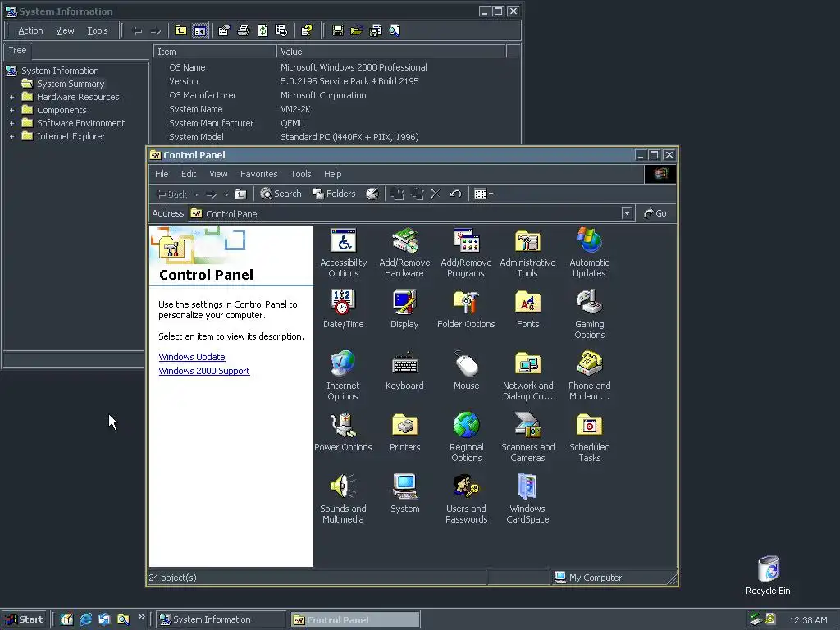Image resolution: width=840 pixels, height=630 pixels.
Task: Open Network and Dial-up Connections icon
Action: point(527,376)
